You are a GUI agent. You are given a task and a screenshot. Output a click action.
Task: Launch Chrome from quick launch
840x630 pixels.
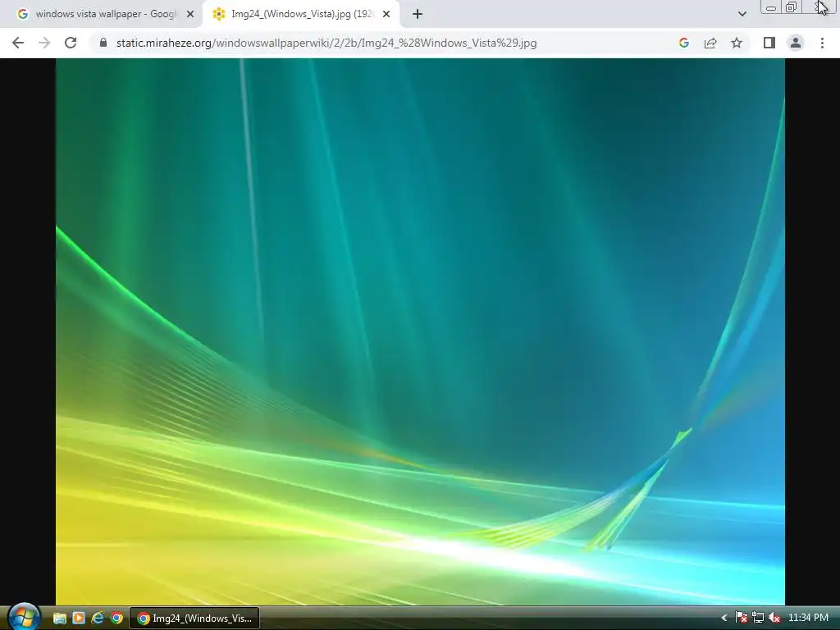click(116, 619)
